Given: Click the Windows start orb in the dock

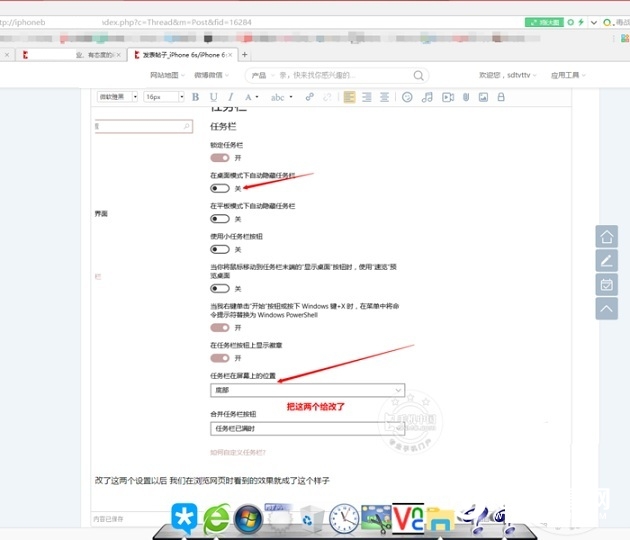Looking at the screenshot, I should [x=249, y=519].
